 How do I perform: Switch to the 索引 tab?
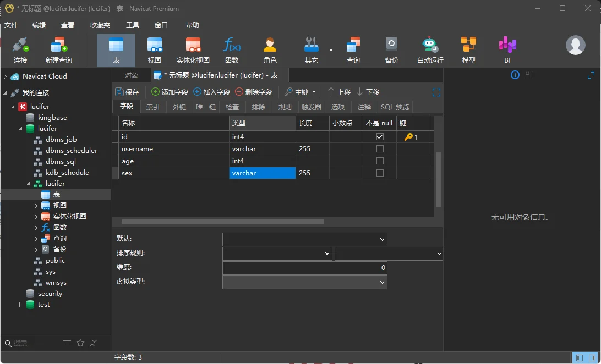tap(153, 107)
